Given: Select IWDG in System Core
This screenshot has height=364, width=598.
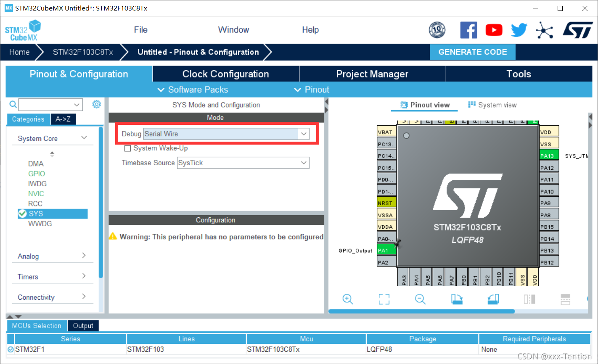Looking at the screenshot, I should 37,184.
